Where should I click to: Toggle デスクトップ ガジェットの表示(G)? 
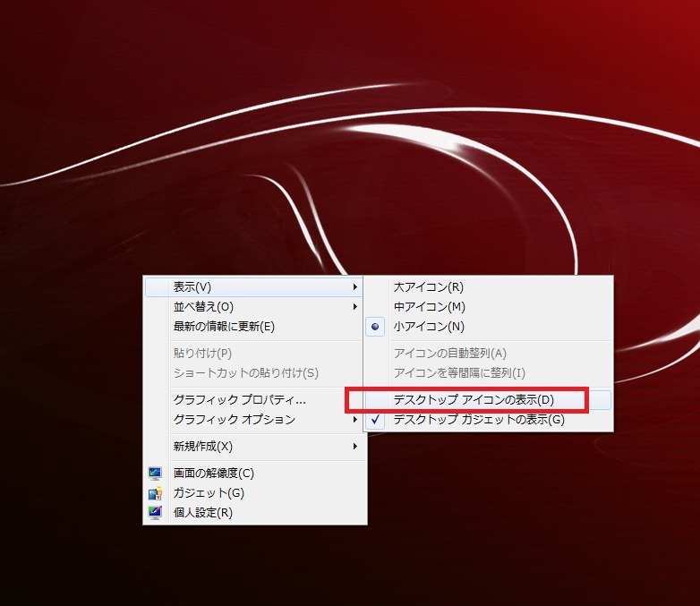click(x=488, y=419)
